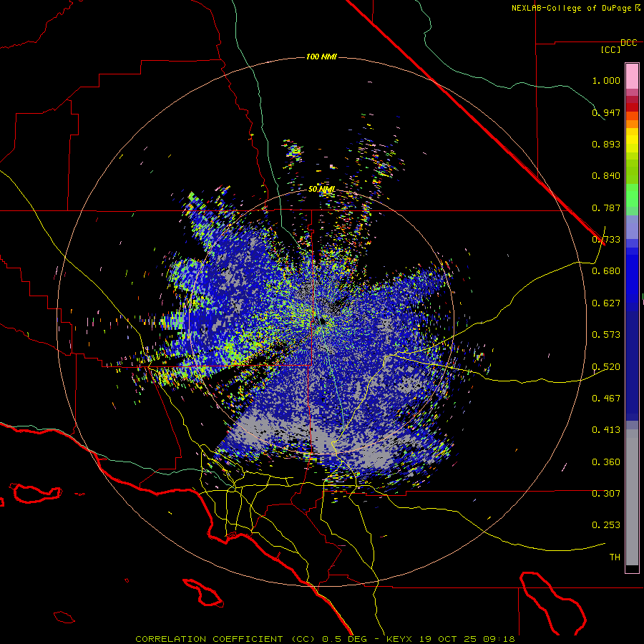Select the 0.307 scale value
The height and width of the screenshot is (644, 644).
pyautogui.click(x=606, y=494)
